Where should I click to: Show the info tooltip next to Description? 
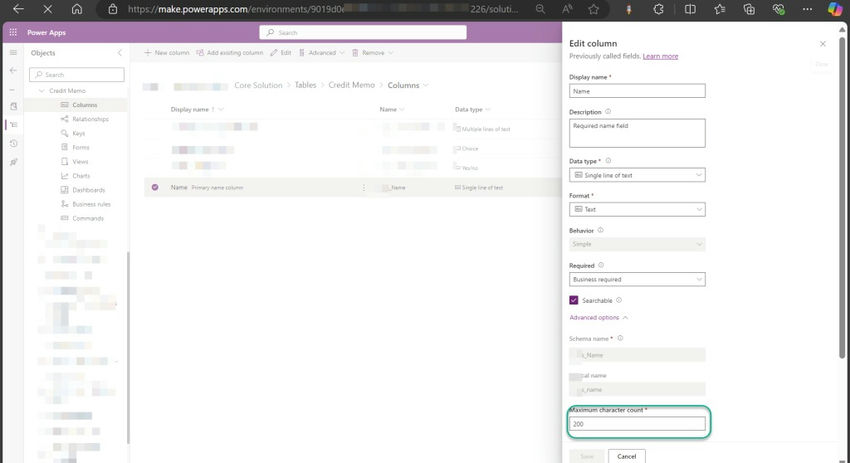[608, 112]
